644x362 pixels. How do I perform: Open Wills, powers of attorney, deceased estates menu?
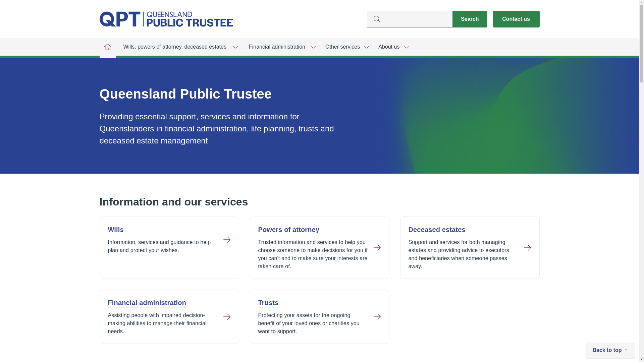[175, 47]
